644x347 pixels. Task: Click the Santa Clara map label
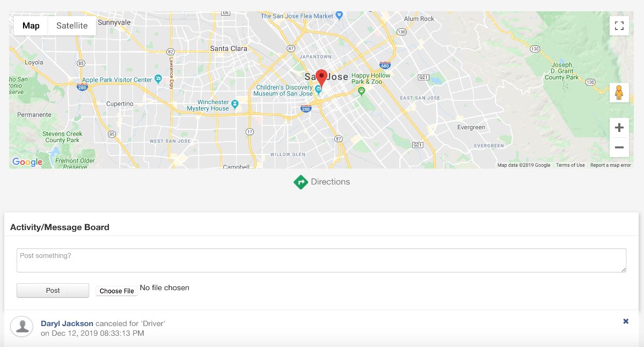coord(229,48)
